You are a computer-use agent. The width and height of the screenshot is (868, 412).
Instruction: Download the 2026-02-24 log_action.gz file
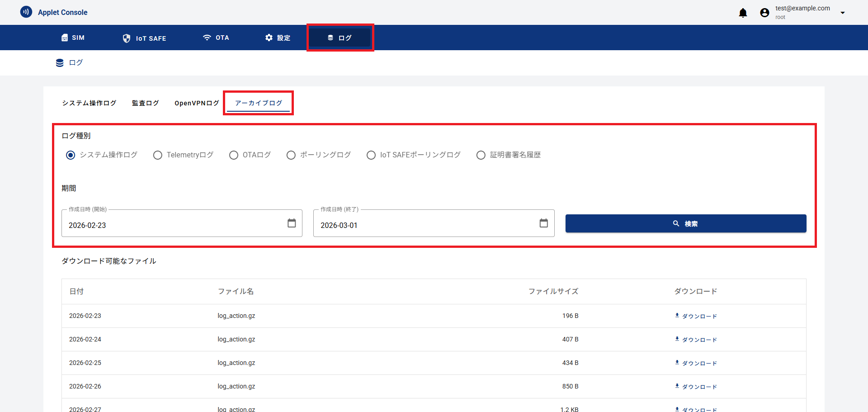coord(696,340)
